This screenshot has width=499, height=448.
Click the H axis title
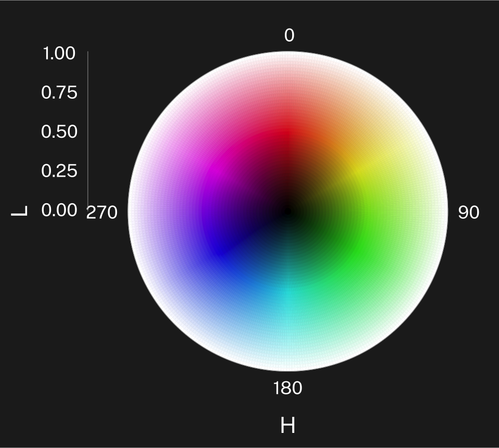pyautogui.click(x=287, y=426)
